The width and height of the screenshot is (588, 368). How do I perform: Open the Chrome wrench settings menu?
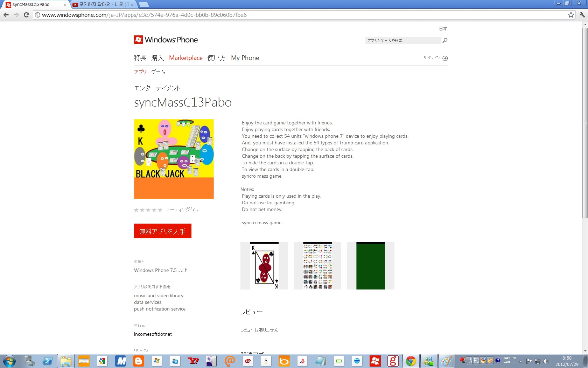(582, 15)
